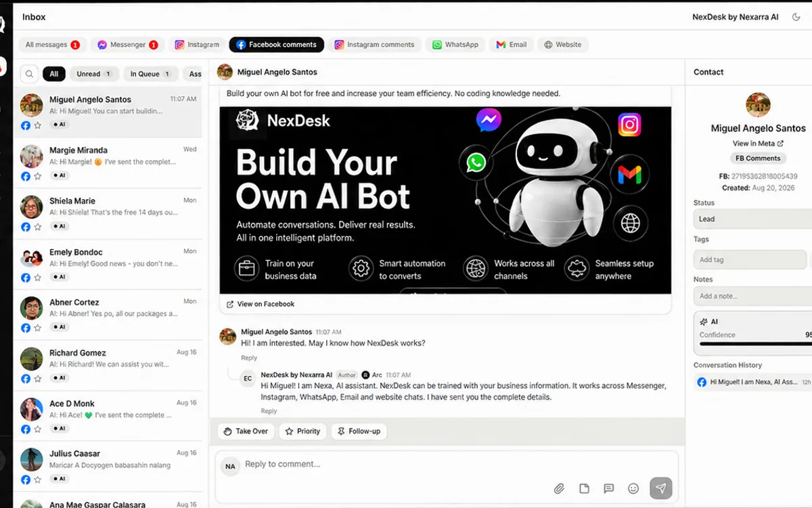
Task: Open View on Facebook link
Action: tap(261, 304)
